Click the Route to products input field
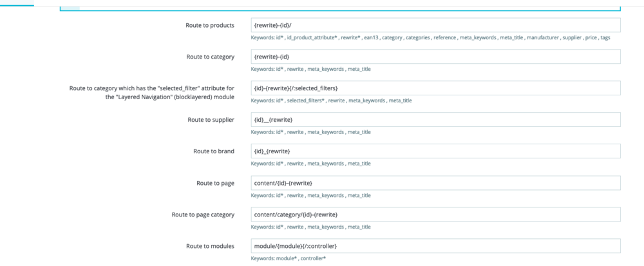The width and height of the screenshot is (644, 266). point(435,25)
